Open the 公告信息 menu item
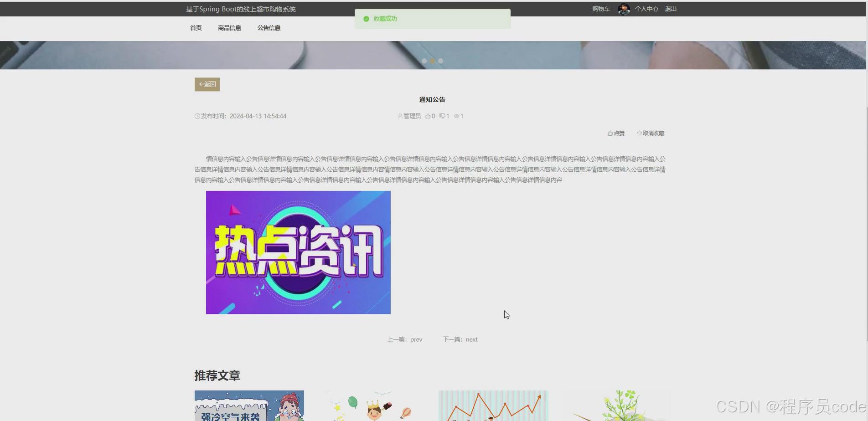 [x=269, y=28]
